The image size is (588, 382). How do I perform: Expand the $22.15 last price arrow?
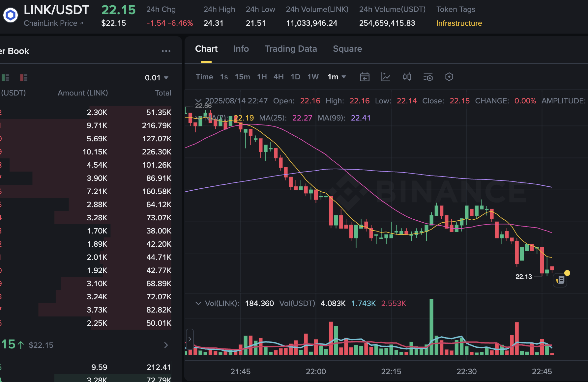166,345
